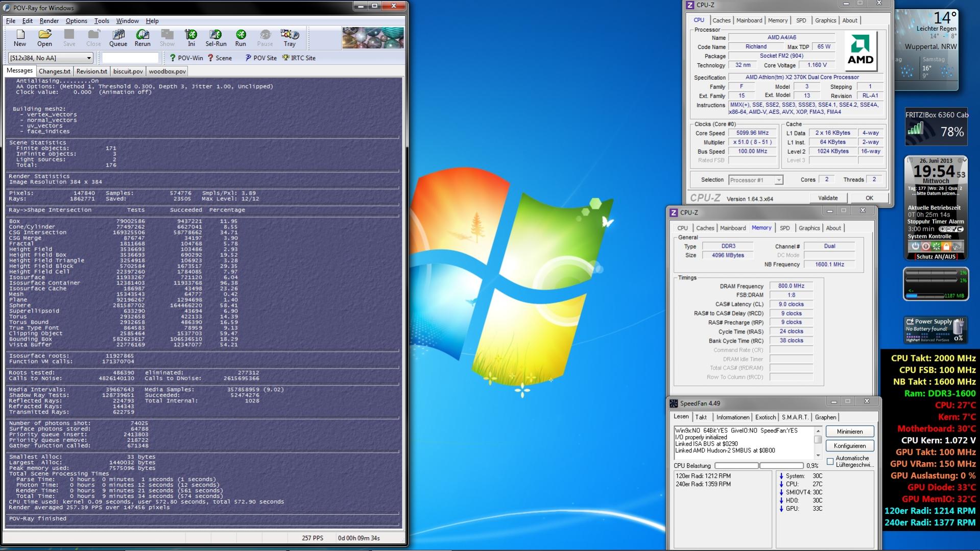Screen dimensions: 980x551
Task: Click the SpeedFan log scrollbar
Action: pyautogui.click(x=818, y=442)
